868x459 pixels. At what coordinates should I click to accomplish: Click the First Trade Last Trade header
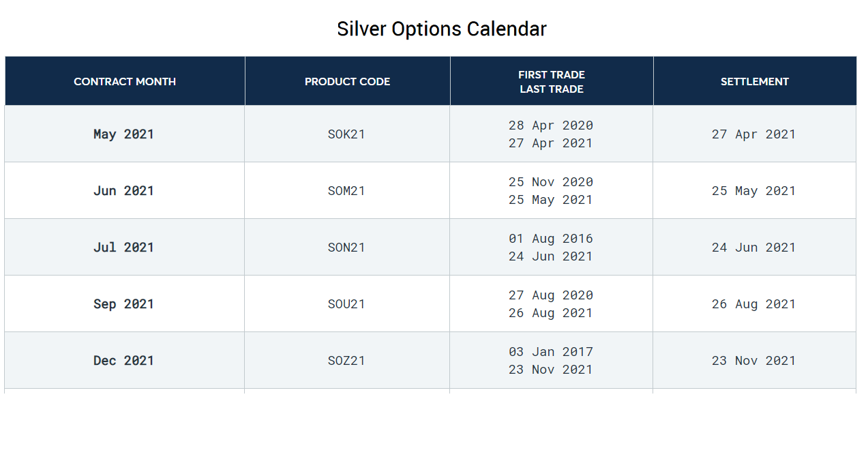[x=551, y=82]
